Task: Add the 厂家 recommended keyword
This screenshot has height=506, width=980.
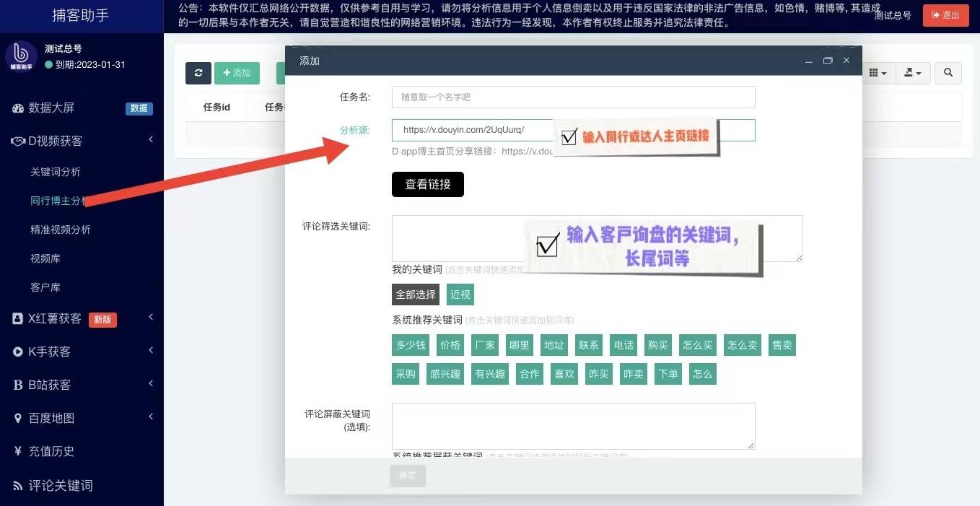Action: click(485, 345)
